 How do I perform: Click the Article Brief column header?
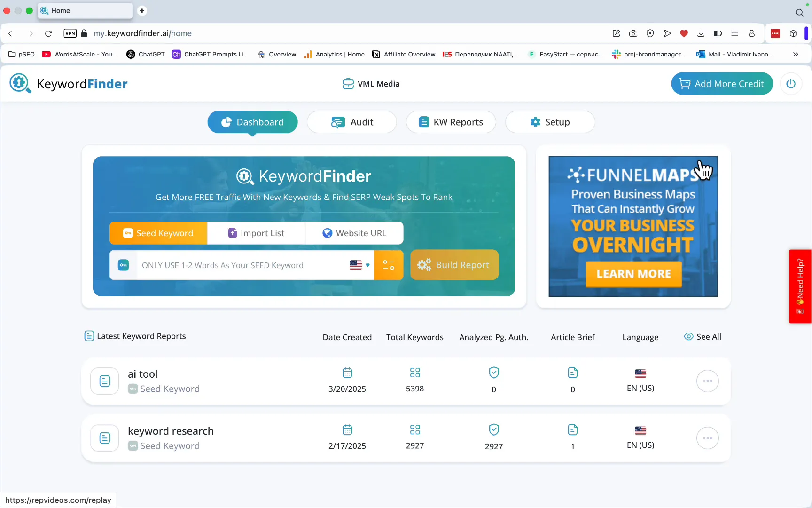(573, 337)
